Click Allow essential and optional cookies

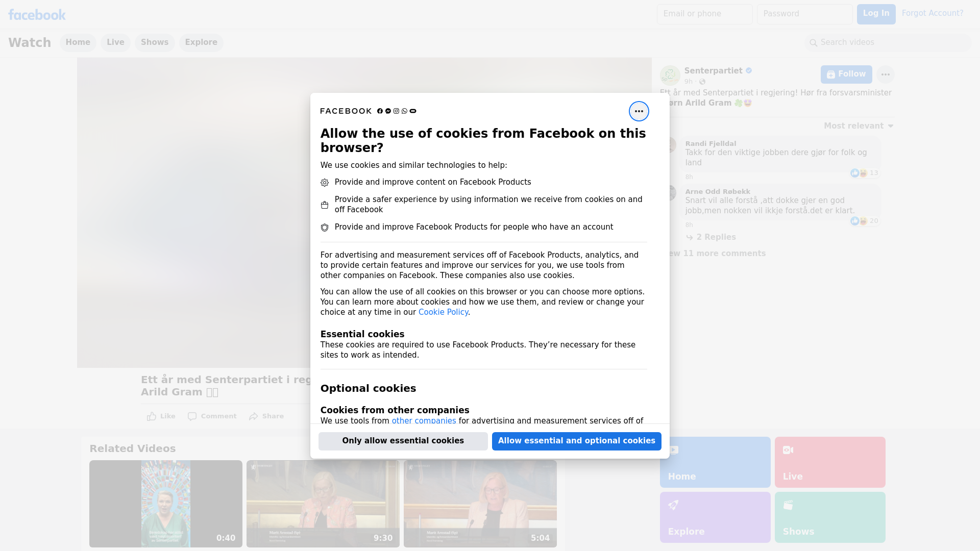tap(576, 441)
